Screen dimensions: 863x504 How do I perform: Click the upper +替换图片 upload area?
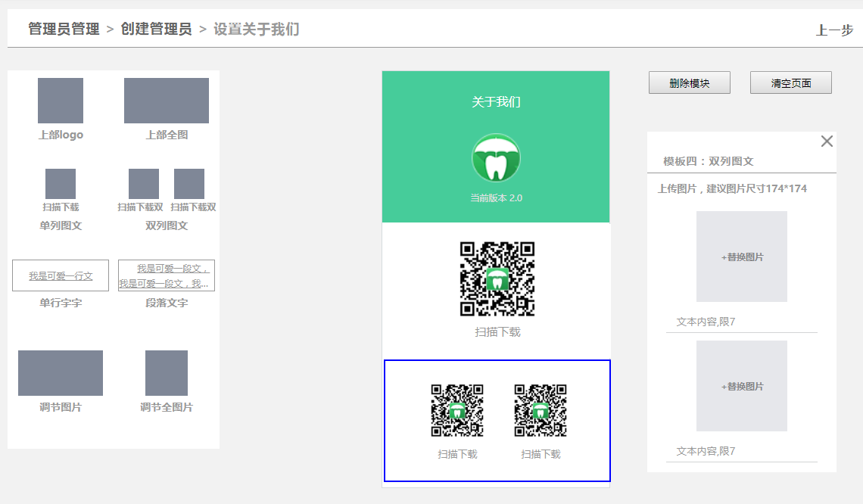coord(742,257)
